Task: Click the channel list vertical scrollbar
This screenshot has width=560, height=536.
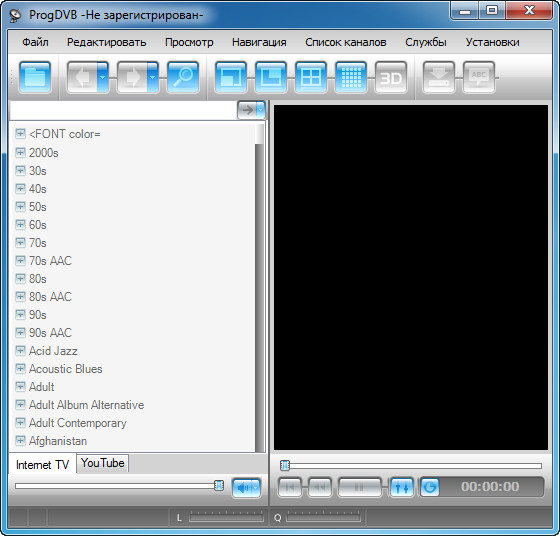Action: (x=260, y=288)
